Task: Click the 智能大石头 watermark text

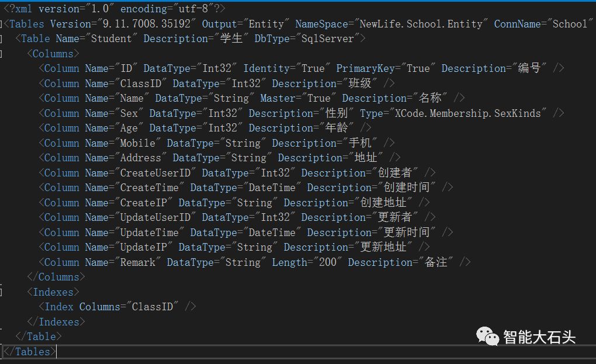Action: (x=539, y=337)
